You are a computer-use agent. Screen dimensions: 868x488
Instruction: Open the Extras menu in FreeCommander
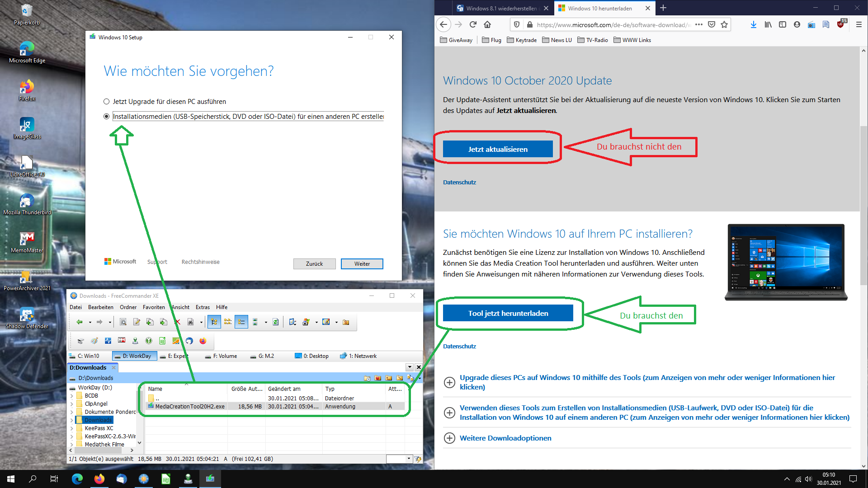coord(202,307)
